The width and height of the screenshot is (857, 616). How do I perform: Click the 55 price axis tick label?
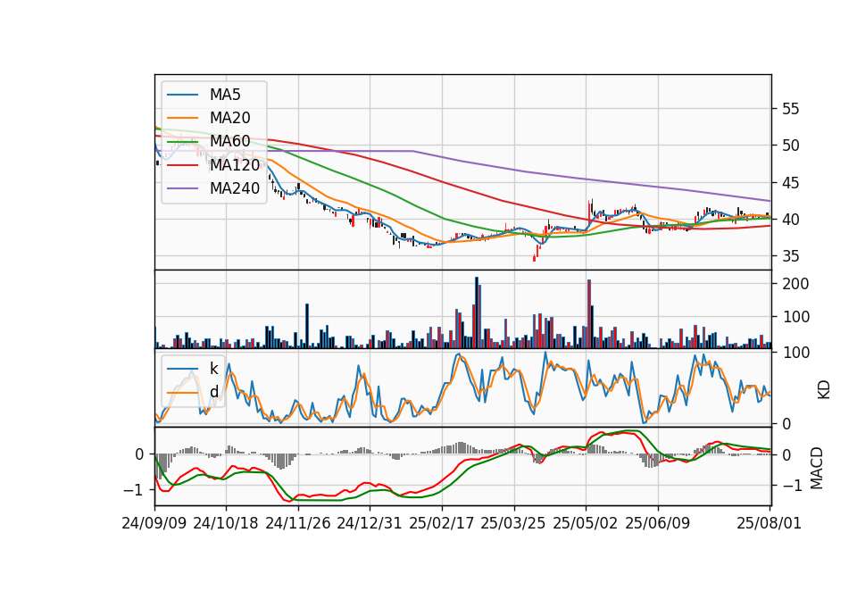pyautogui.click(x=791, y=109)
